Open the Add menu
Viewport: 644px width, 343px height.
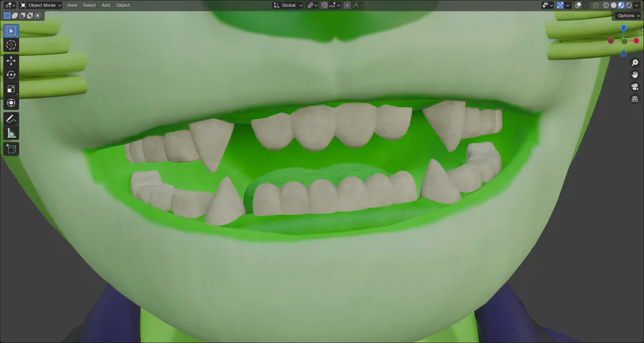pos(106,5)
